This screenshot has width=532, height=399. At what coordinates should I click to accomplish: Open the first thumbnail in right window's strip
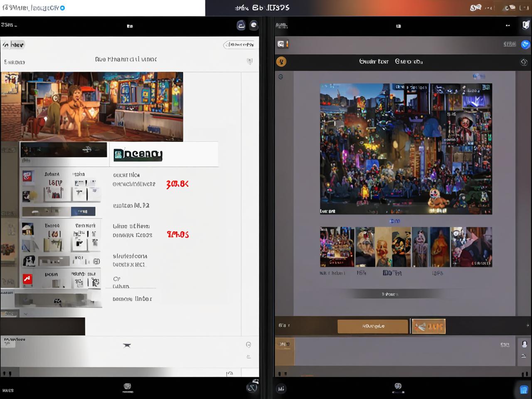[337, 247]
